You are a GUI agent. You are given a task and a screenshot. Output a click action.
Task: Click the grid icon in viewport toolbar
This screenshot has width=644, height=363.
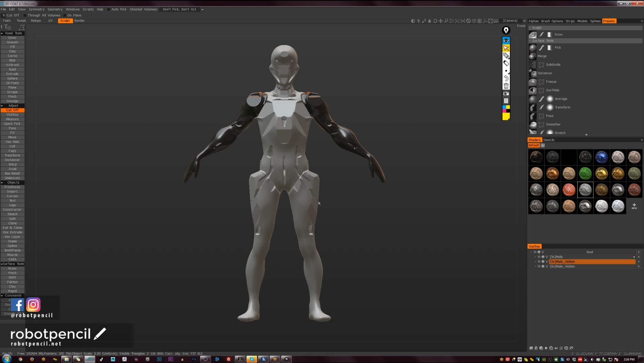(479, 21)
